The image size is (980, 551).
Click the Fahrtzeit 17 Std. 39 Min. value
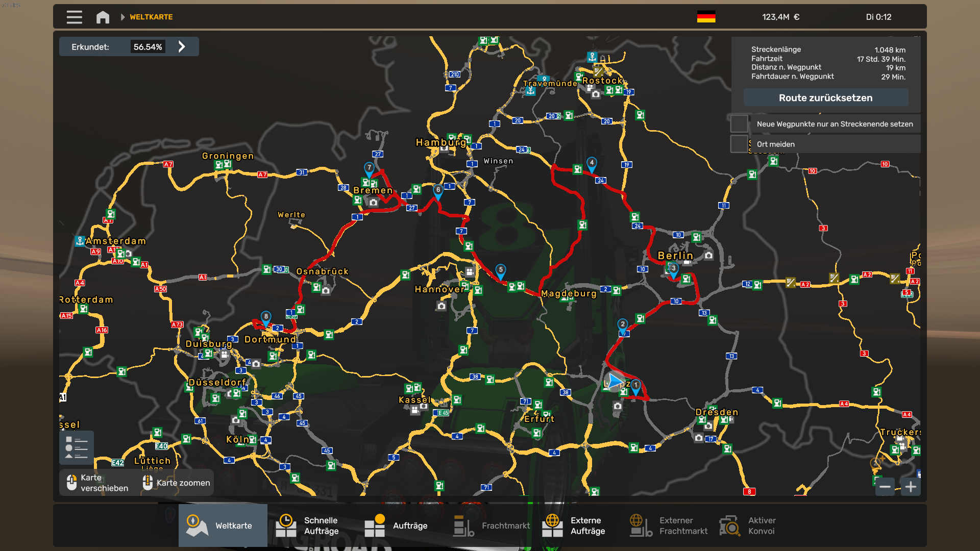pyautogui.click(x=881, y=59)
